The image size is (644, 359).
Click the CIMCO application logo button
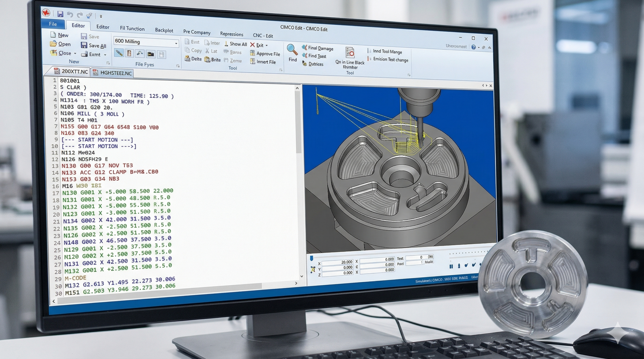(46, 13)
